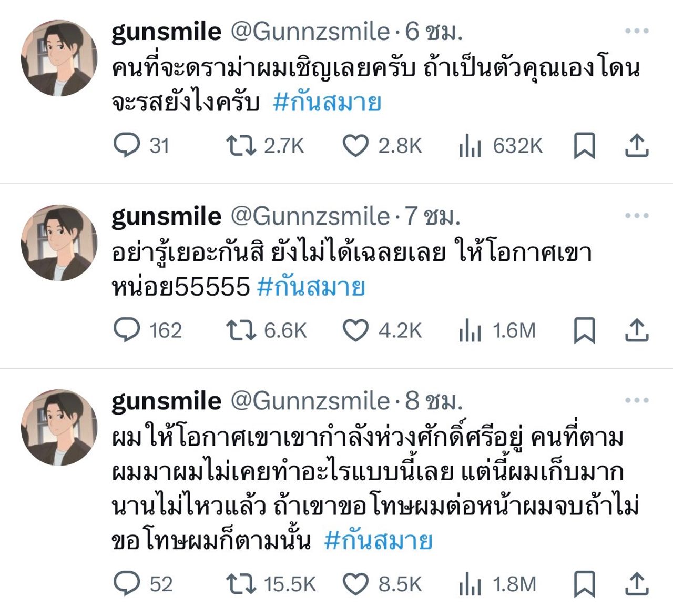Open the hashtag link in the first tweet
This screenshot has height=616, width=673.
tap(327, 103)
